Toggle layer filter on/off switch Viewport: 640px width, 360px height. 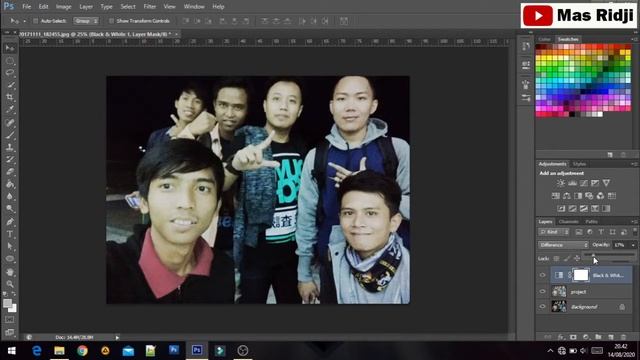(635, 231)
